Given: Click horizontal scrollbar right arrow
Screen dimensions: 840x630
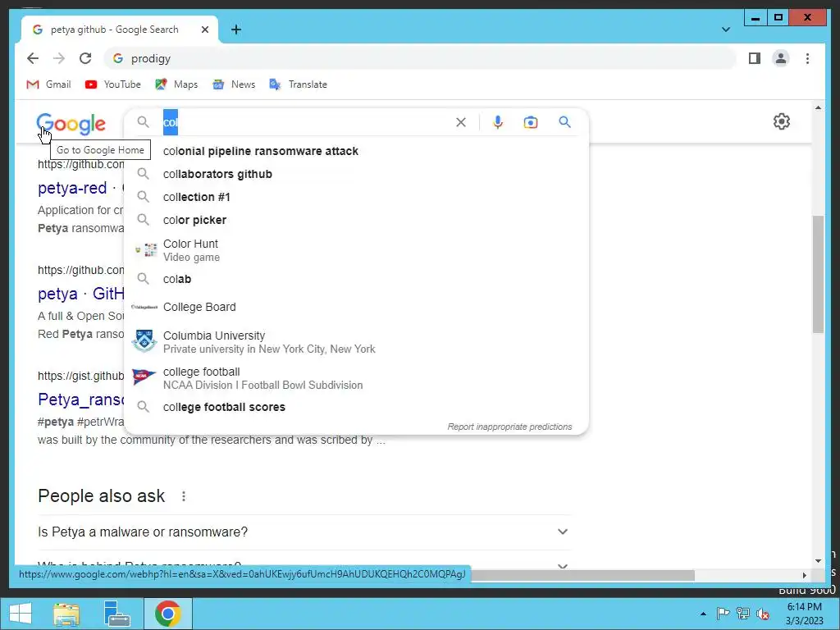Looking at the screenshot, I should [804, 575].
